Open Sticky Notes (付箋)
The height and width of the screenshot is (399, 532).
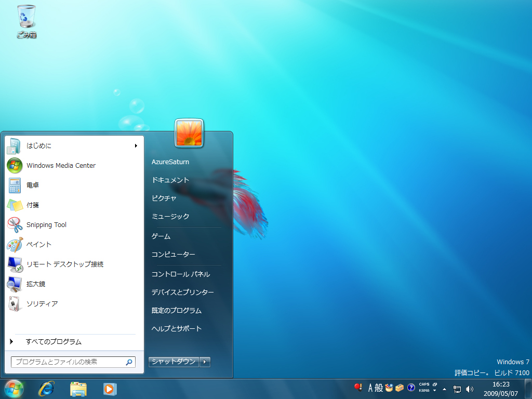click(32, 205)
